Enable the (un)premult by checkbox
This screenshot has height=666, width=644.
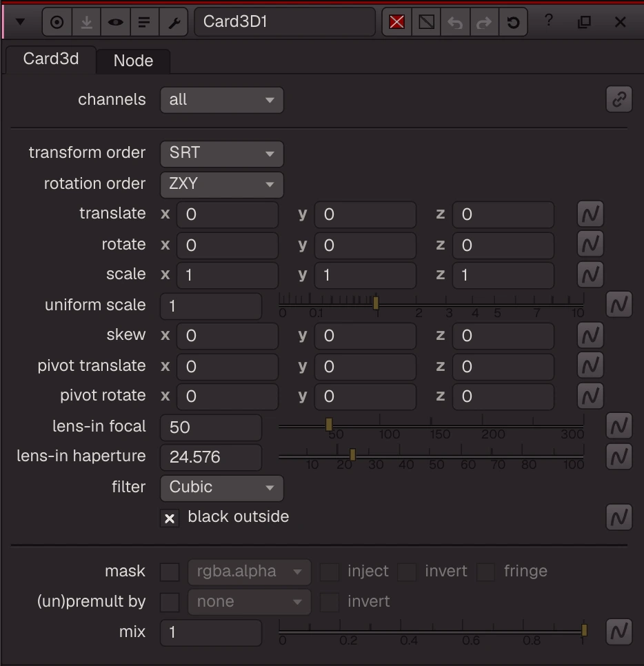coord(170,603)
